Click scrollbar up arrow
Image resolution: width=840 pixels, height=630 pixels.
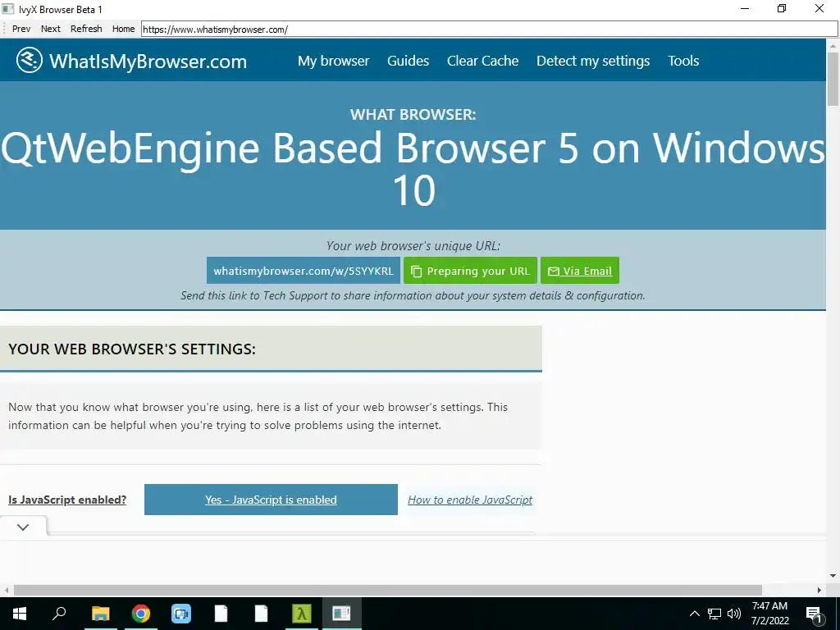point(833,46)
